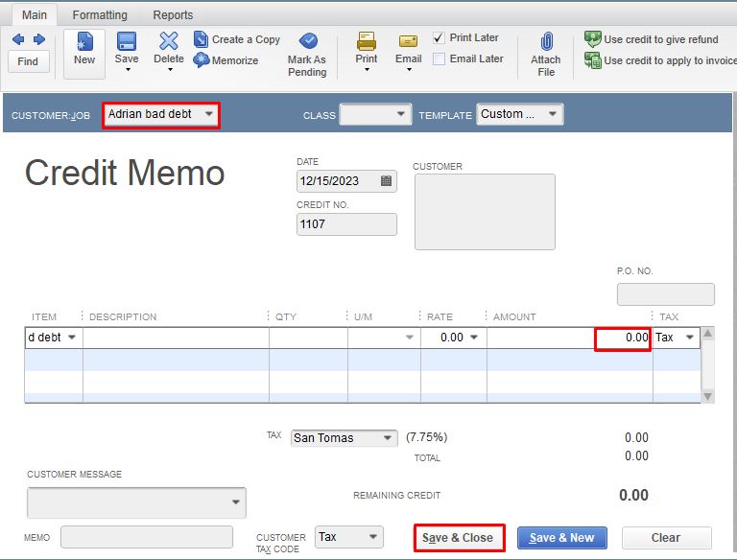Click the Delete X icon
This screenshot has height=560, width=737.
[169, 41]
